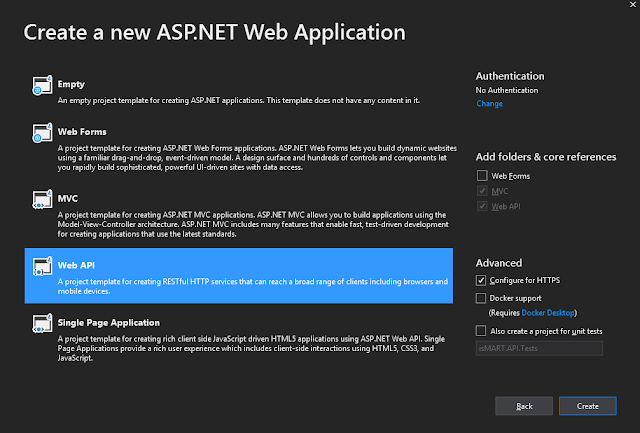Select the Empty project template title
The height and width of the screenshot is (433, 640).
coord(71,84)
